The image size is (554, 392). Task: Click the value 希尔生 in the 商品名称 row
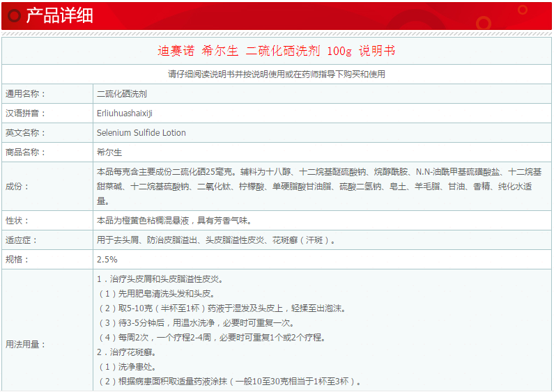[109, 152]
